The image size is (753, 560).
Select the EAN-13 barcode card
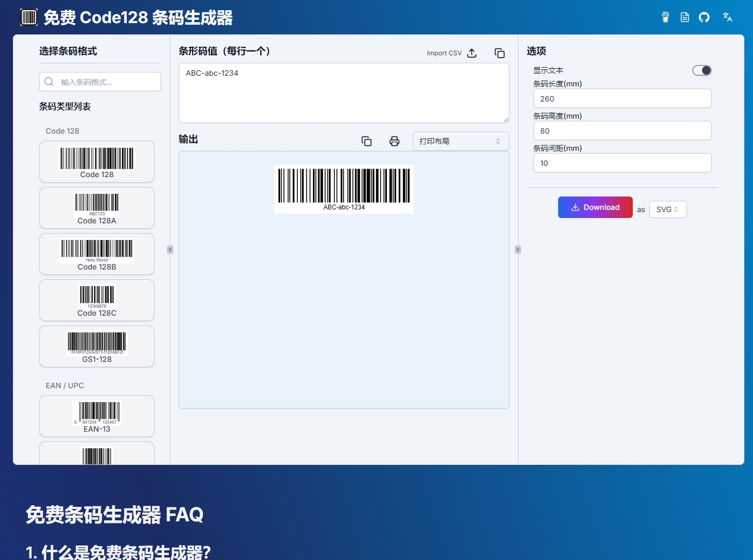97,416
